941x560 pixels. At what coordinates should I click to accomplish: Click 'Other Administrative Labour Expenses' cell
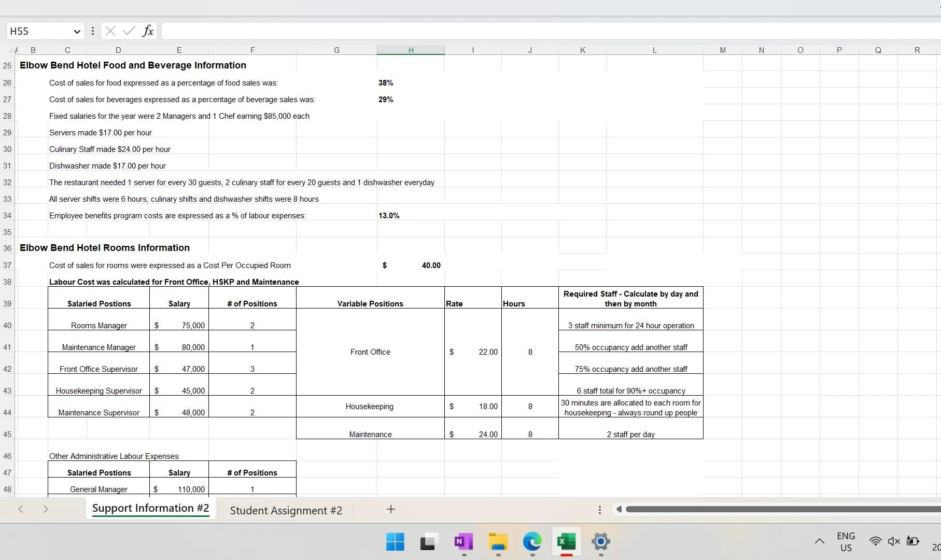114,456
